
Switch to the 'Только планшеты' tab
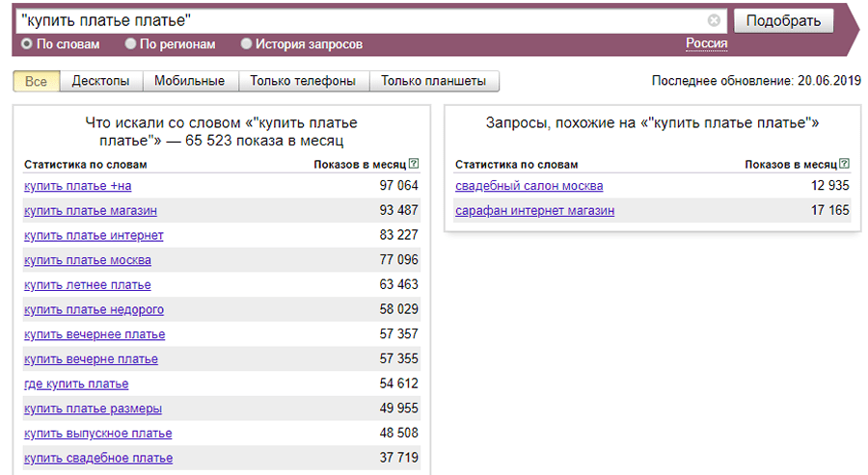point(433,81)
